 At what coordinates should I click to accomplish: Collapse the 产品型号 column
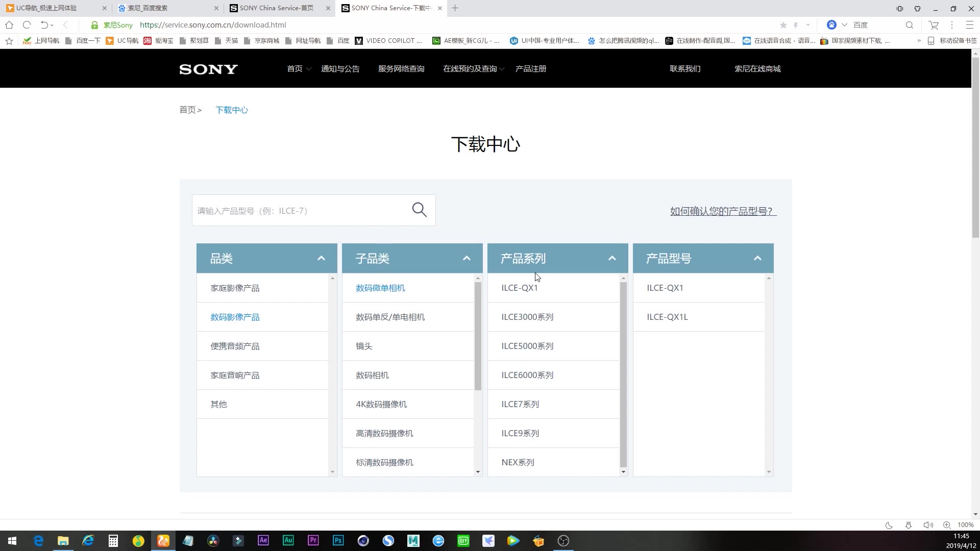757,258
